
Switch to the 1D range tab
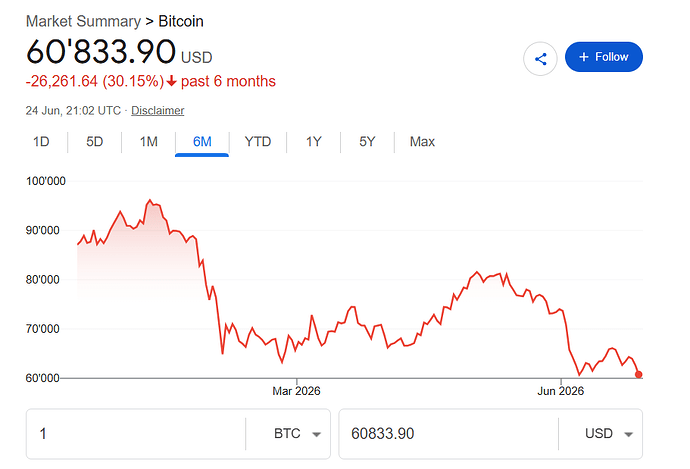coord(41,142)
